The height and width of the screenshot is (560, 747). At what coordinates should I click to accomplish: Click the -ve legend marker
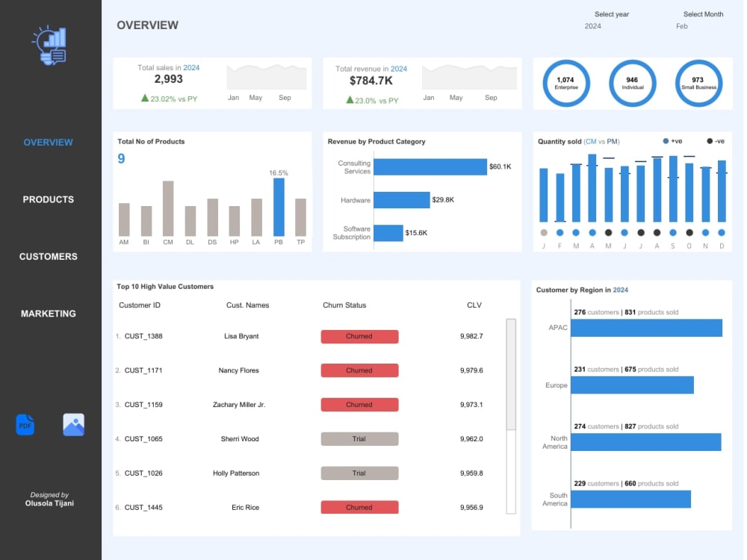(x=710, y=141)
